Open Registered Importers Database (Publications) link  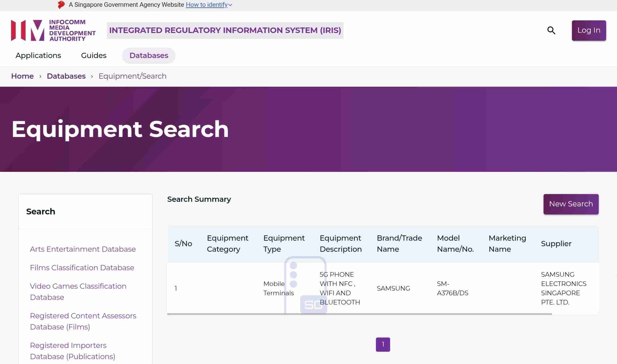[73, 351]
